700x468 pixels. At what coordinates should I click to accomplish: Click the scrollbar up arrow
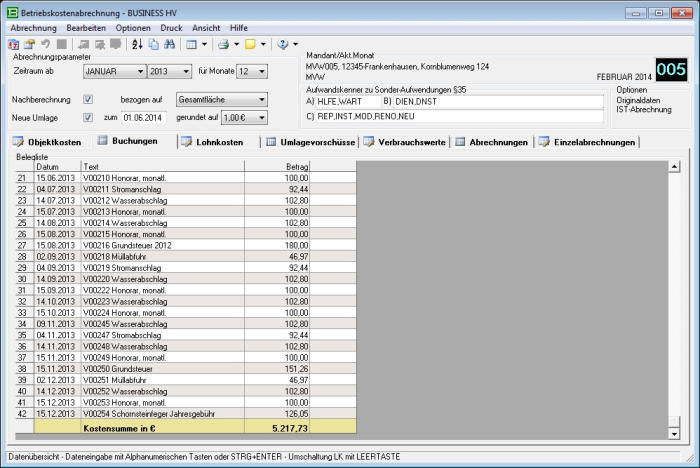(x=674, y=167)
